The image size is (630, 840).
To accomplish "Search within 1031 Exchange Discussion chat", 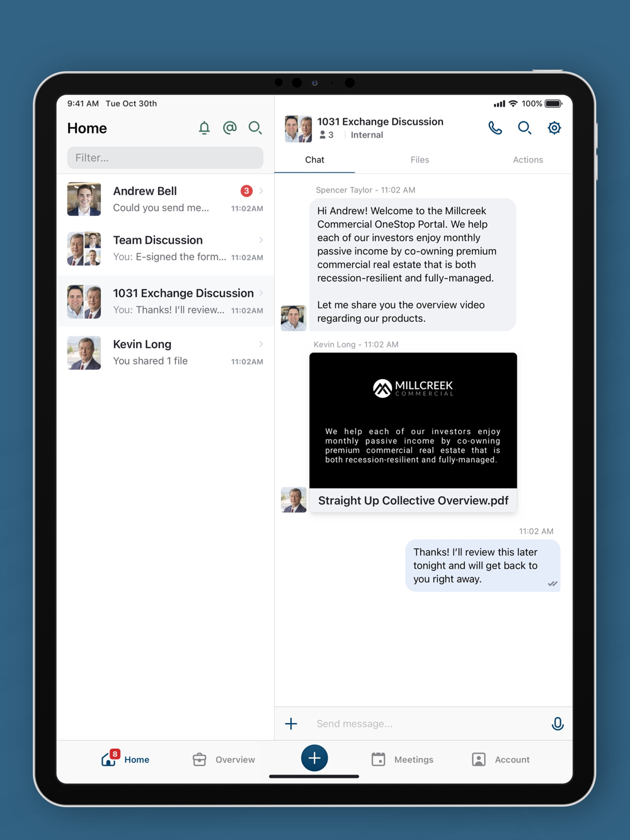I will click(x=525, y=128).
